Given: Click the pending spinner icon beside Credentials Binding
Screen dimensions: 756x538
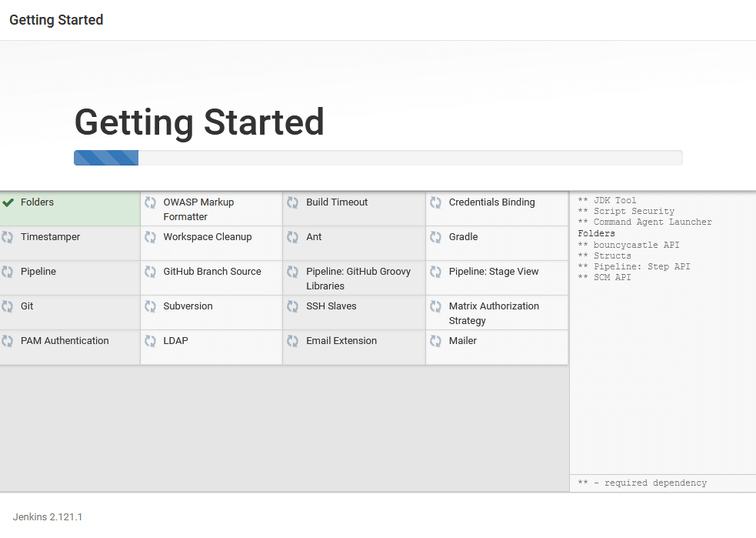Looking at the screenshot, I should [x=435, y=202].
